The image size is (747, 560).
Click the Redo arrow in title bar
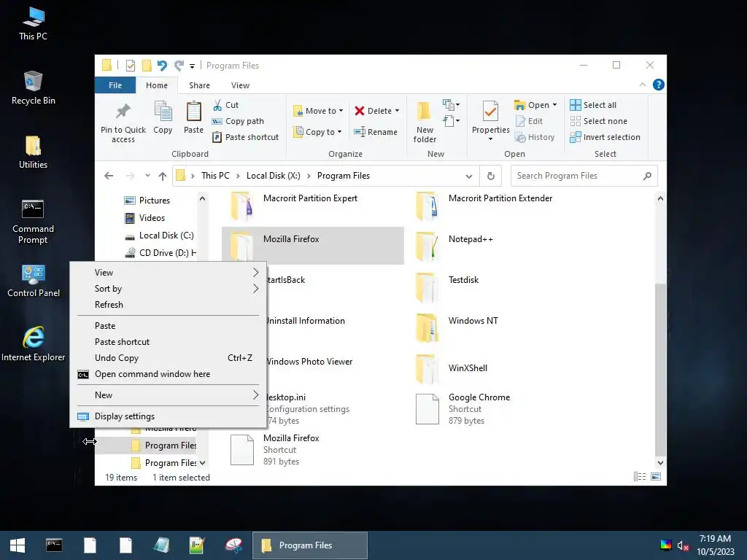[179, 65]
